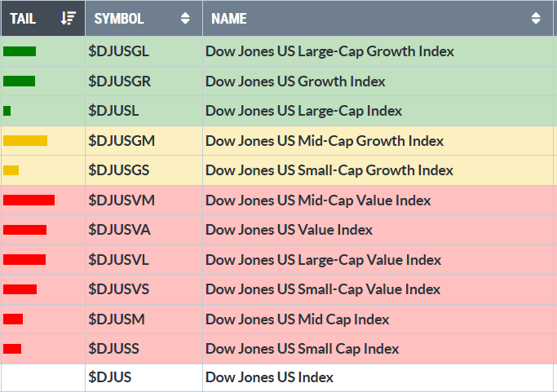
Task: Click the yellow tail bar for $DJUSGM
Action: point(25,141)
